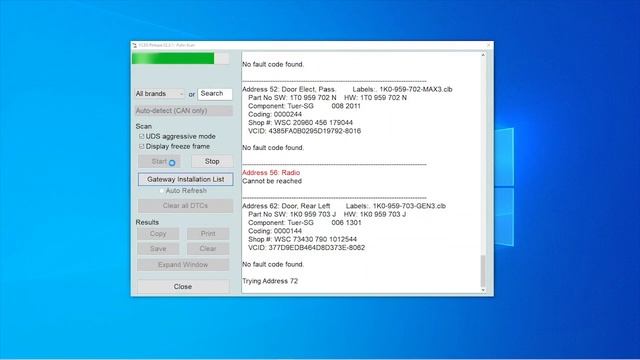The width and height of the screenshot is (640, 360).
Task: Click the VCDS app icon in title bar
Action: pos(135,45)
